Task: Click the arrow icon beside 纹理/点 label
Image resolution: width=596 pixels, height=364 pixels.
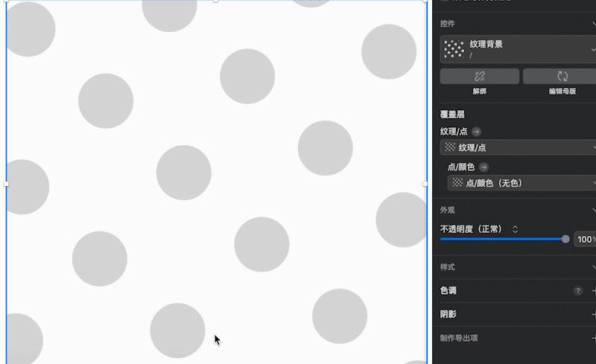Action: point(476,132)
